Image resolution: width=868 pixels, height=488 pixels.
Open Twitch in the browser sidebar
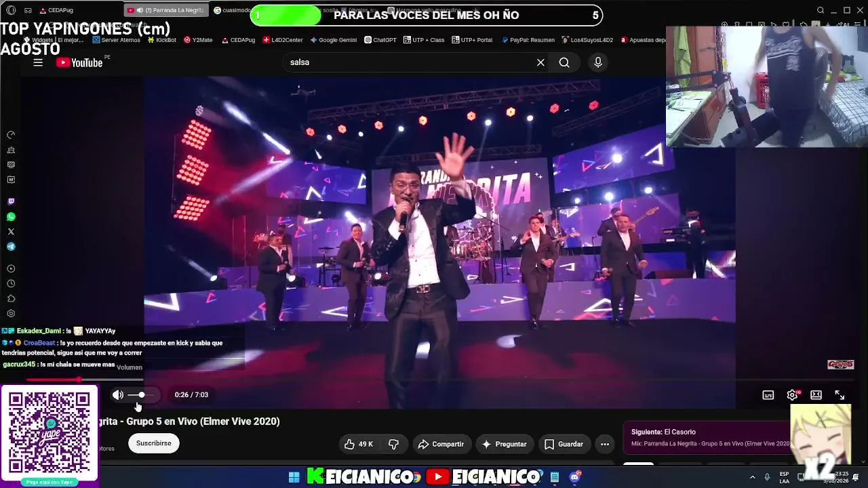pos(11,202)
